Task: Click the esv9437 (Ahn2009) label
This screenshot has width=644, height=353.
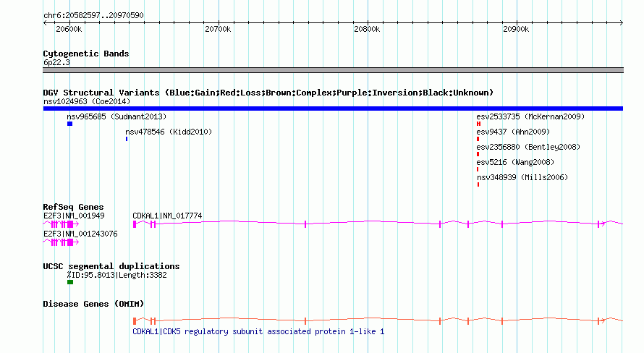Action: 513,132
